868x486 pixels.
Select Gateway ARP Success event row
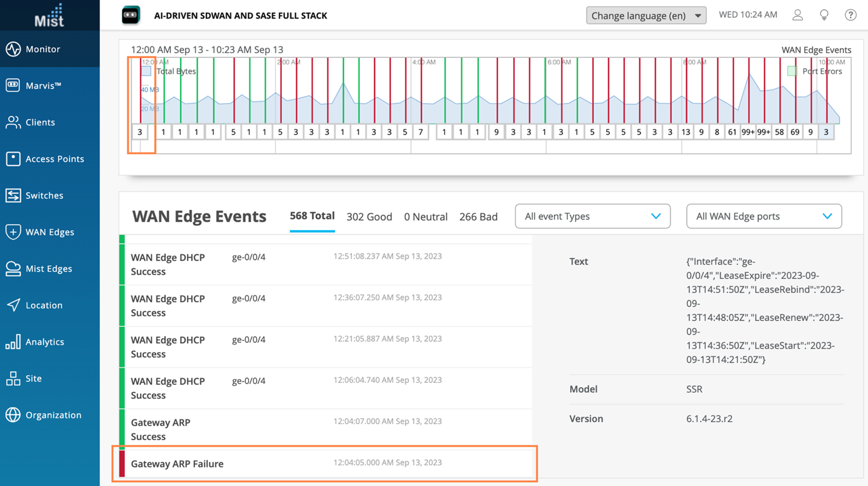325,429
